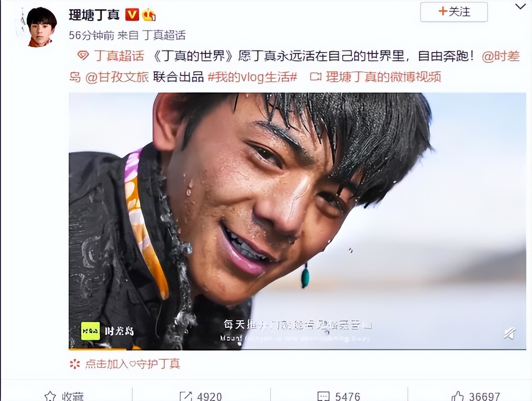532x401 pixels.
Task: Unmute video with the speaker icon
Action: pos(510,333)
